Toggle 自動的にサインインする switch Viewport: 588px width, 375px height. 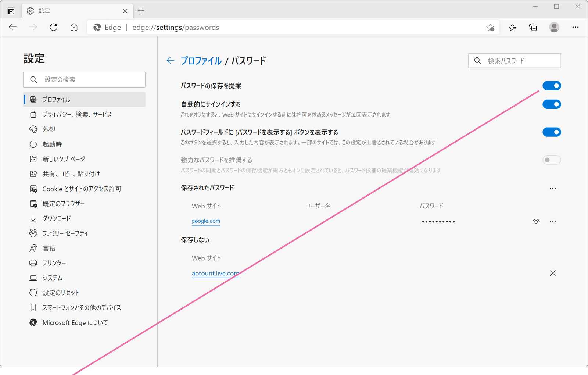click(552, 104)
